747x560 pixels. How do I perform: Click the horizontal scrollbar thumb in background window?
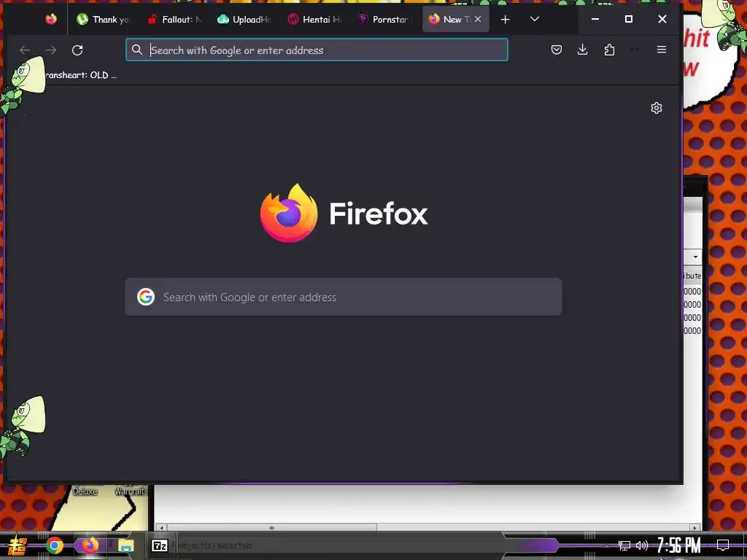[x=271, y=528]
